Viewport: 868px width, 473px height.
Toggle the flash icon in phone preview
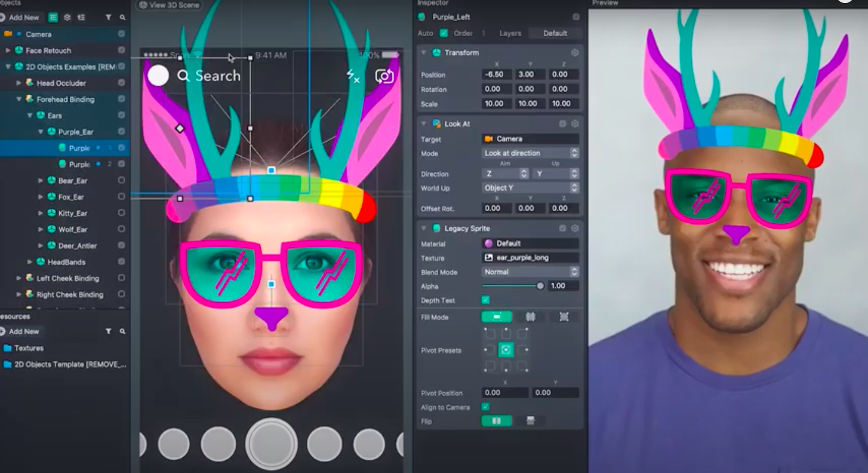point(353,76)
